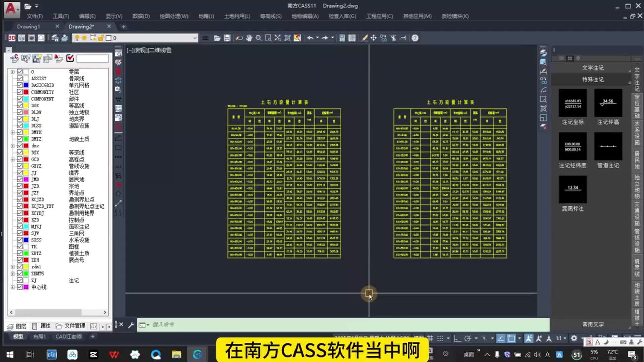The width and height of the screenshot is (644, 362).
Task: Open a file using the folder icon
Action: click(x=217, y=38)
